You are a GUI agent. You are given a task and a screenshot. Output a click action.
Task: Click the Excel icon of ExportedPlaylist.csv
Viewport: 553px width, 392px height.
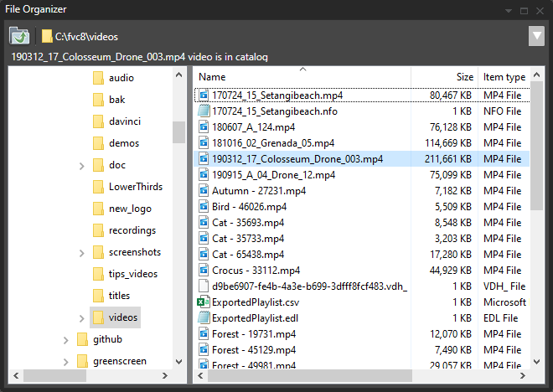click(203, 302)
